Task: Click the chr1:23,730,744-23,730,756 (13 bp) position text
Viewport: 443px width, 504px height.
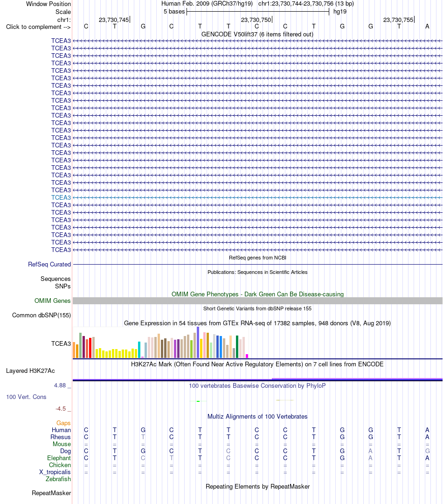Action: pos(306,4)
